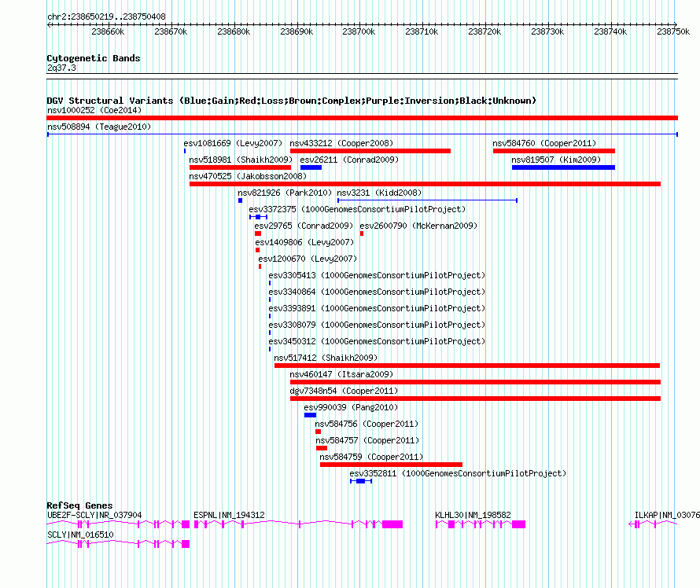Open the esv1081669 (Levy2007) label
The image size is (700, 588).
click(x=233, y=143)
